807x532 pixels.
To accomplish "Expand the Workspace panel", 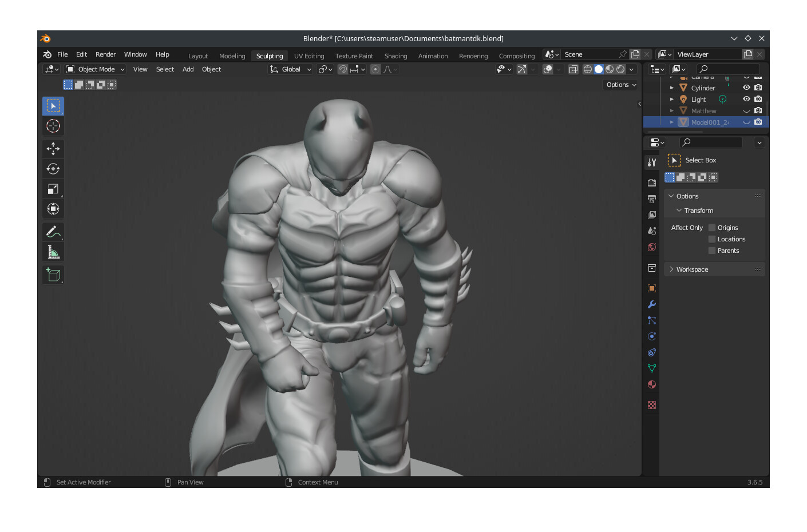I will tap(671, 269).
